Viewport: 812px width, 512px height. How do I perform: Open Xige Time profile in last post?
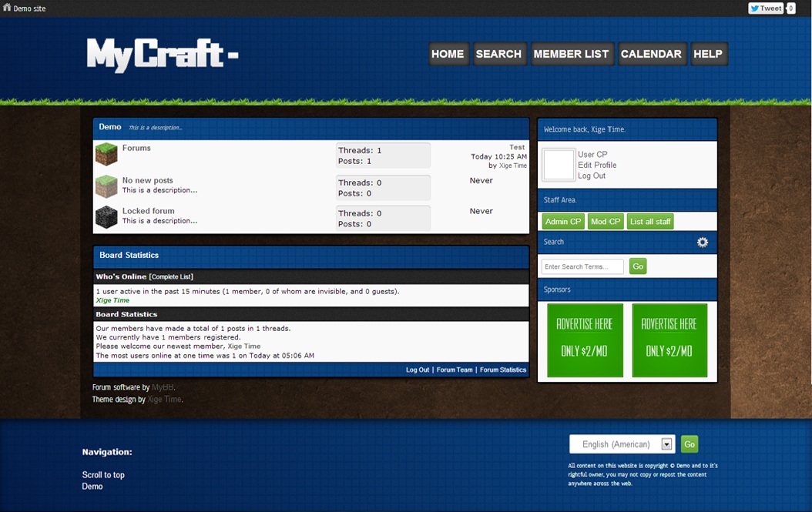pyautogui.click(x=512, y=166)
